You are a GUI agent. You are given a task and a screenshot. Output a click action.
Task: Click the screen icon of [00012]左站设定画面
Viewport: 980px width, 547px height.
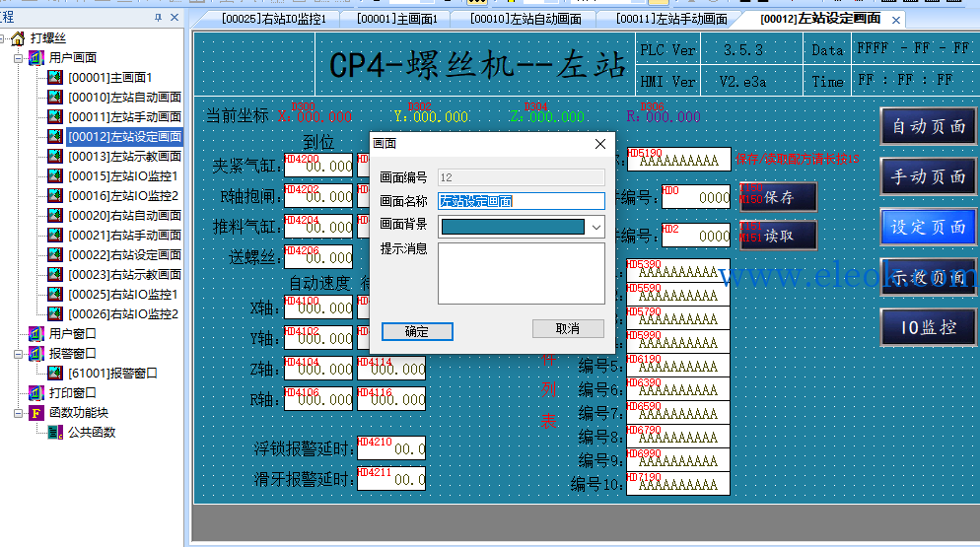[55, 136]
